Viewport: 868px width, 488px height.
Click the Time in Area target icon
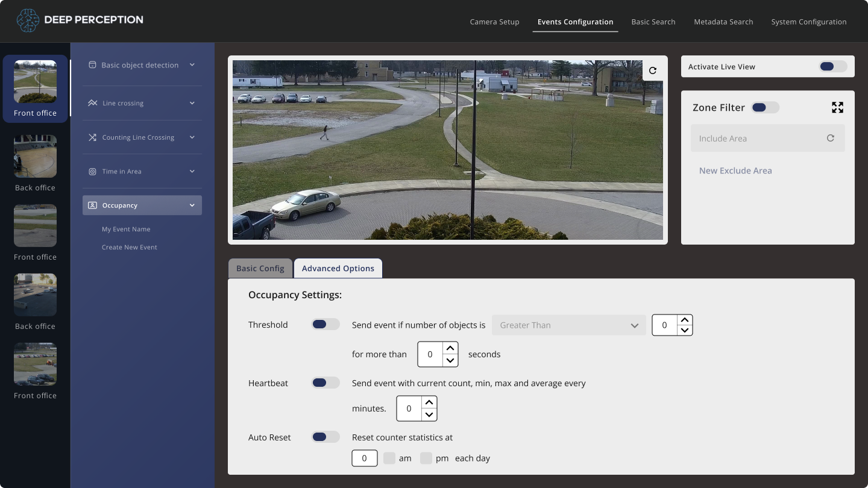tap(92, 172)
